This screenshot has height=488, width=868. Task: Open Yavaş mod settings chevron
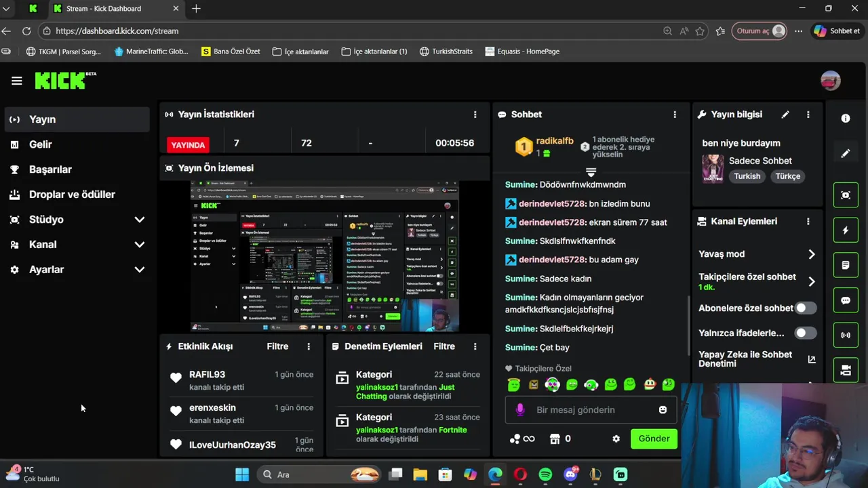coord(812,254)
